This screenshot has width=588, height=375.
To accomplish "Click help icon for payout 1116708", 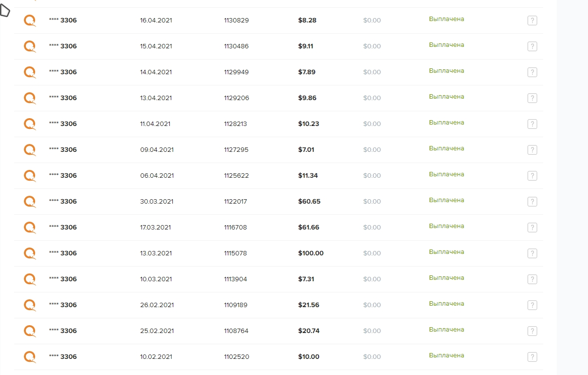I will coord(532,228).
